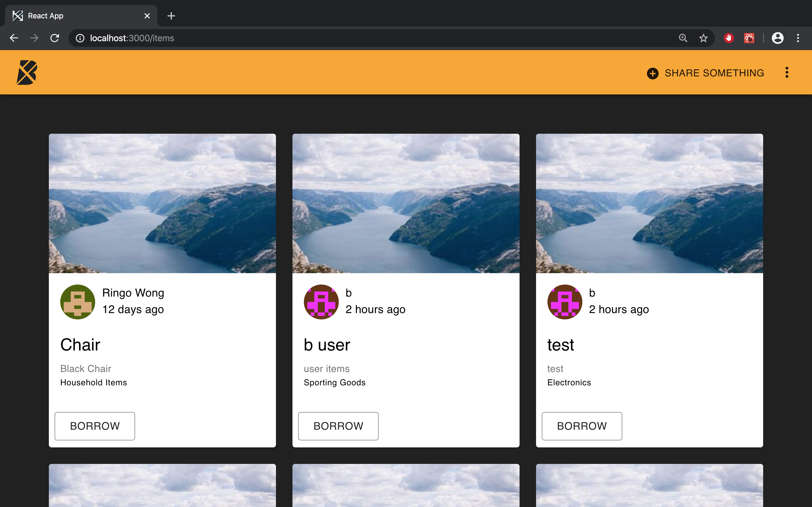Reload the page in browser
Screen dimensions: 812x507
55,38
